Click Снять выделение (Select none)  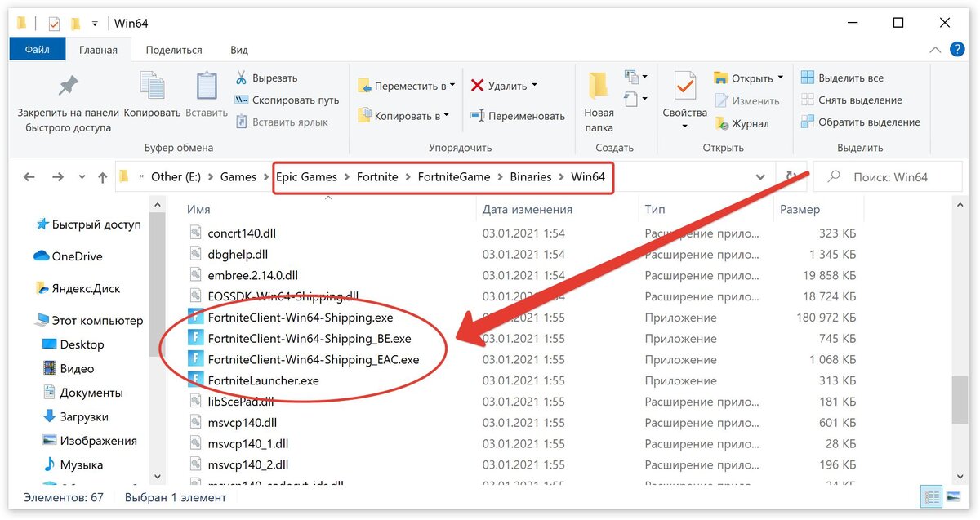click(851, 100)
